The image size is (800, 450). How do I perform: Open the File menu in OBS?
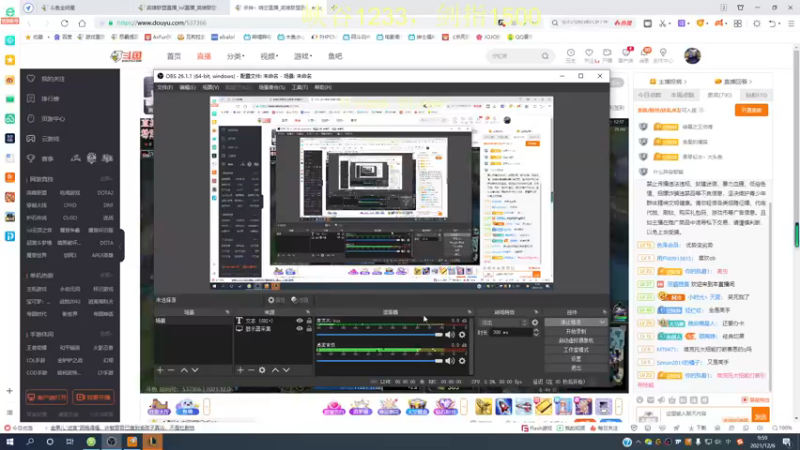click(164, 88)
